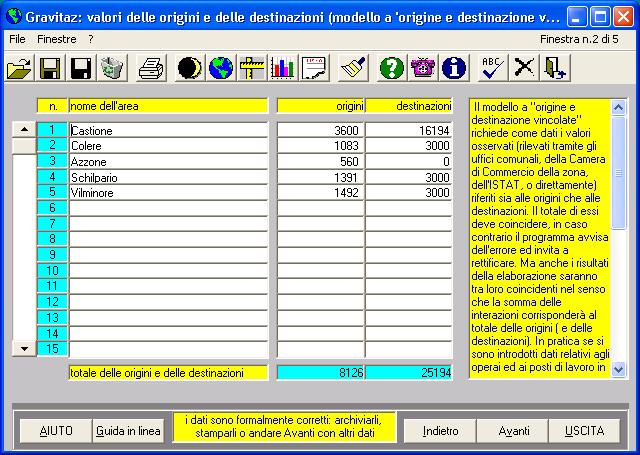Click the bar chart icon
The height and width of the screenshot is (455, 640).
tap(284, 68)
